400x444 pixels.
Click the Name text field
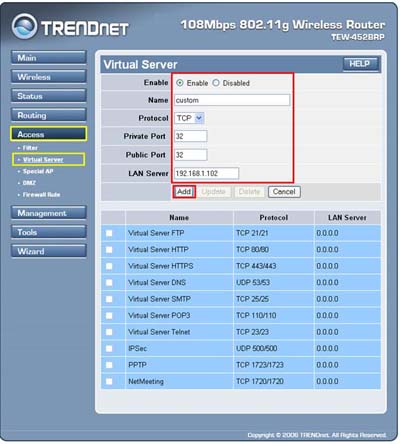pyautogui.click(x=232, y=100)
